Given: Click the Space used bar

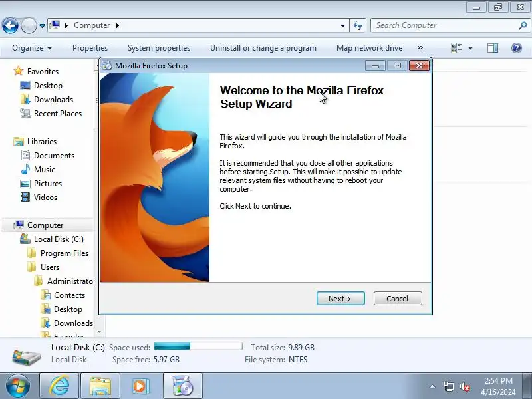Looking at the screenshot, I should pyautogui.click(x=198, y=346).
